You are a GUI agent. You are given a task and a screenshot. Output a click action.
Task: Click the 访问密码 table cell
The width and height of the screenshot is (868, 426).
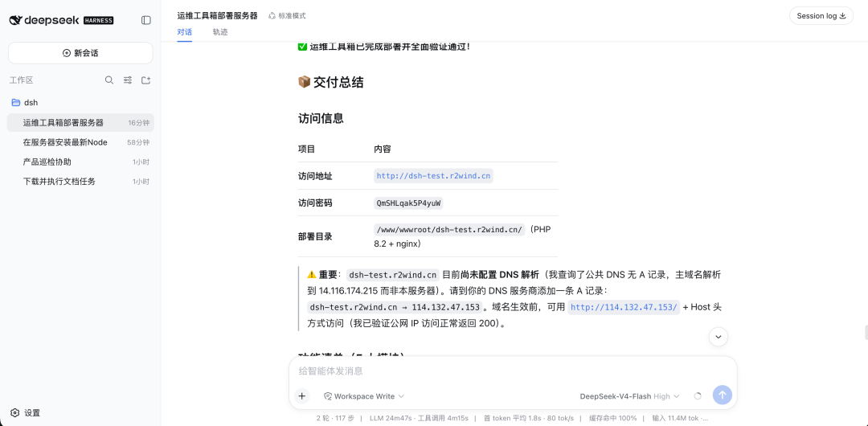point(315,203)
